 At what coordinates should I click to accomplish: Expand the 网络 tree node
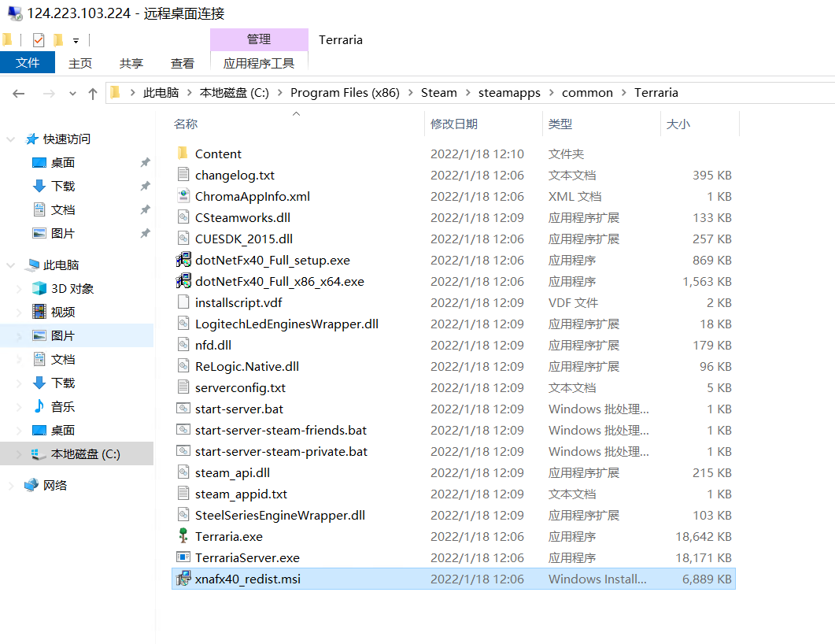pos(11,485)
